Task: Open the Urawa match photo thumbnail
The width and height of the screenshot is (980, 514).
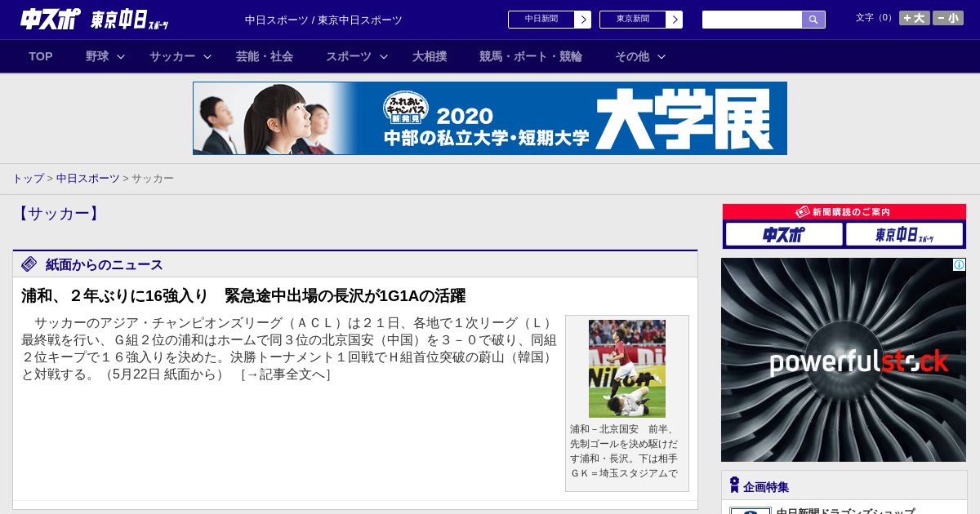Action: tap(627, 369)
